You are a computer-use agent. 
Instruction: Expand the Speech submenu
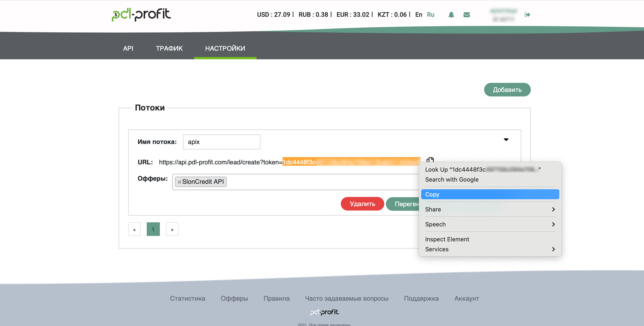490,224
